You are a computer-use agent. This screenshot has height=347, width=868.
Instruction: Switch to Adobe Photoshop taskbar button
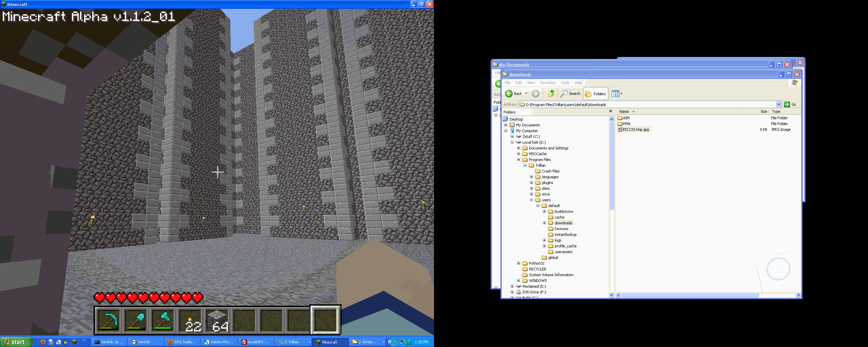point(220,342)
